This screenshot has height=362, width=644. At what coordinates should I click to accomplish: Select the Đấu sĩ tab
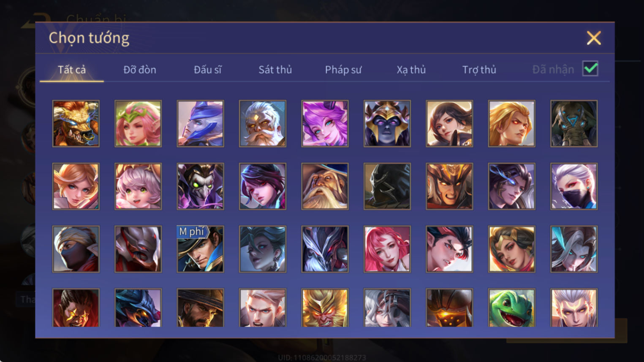click(x=207, y=70)
